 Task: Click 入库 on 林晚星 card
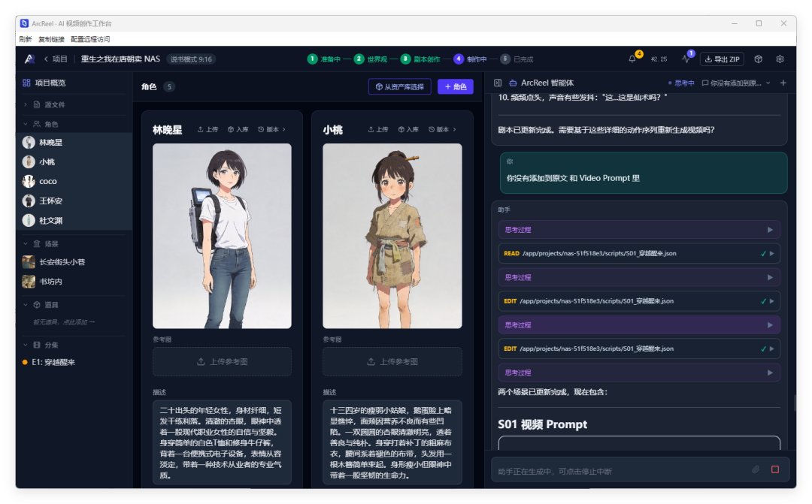point(238,129)
